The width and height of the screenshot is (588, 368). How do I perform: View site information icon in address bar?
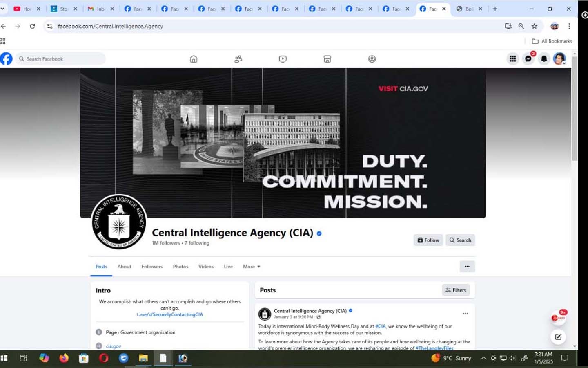coord(49,26)
